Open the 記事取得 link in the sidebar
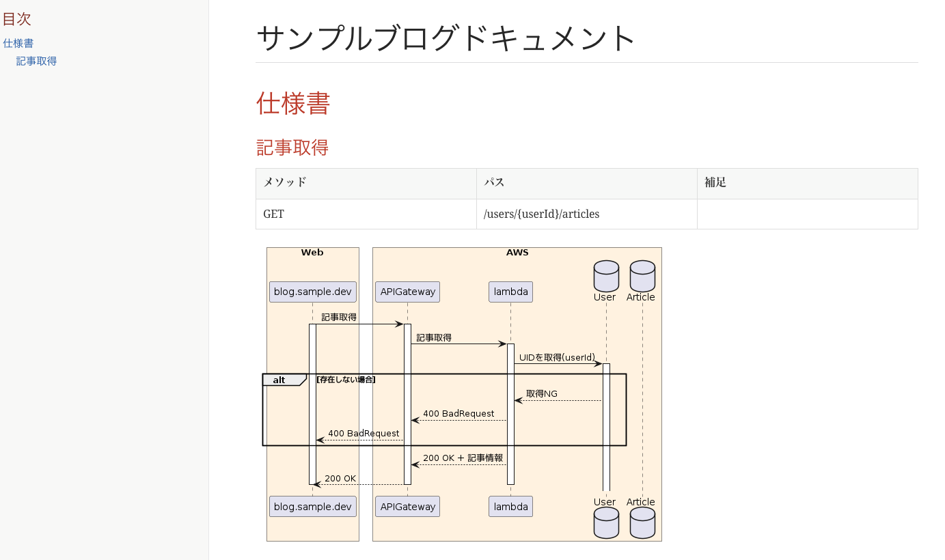This screenshot has width=945, height=560. point(36,61)
